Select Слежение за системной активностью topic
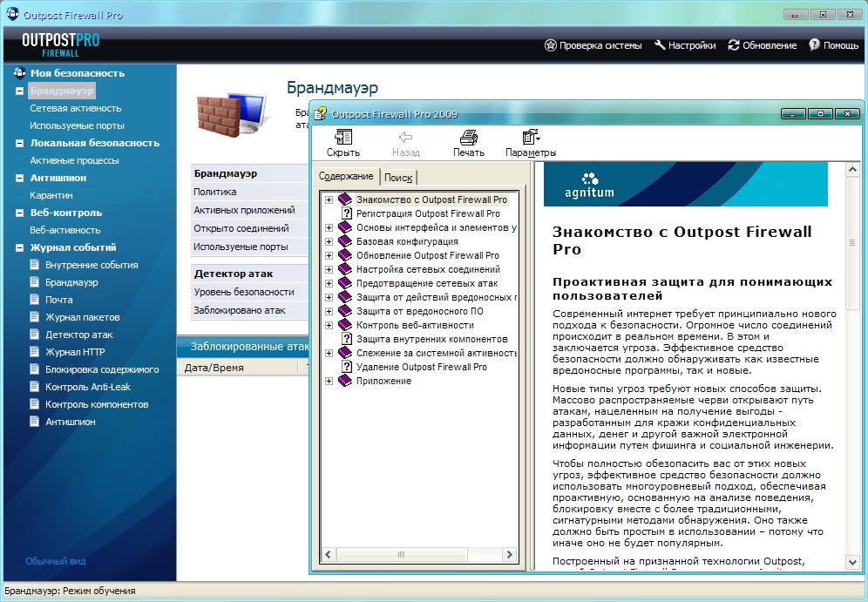This screenshot has width=868, height=602. click(x=437, y=353)
